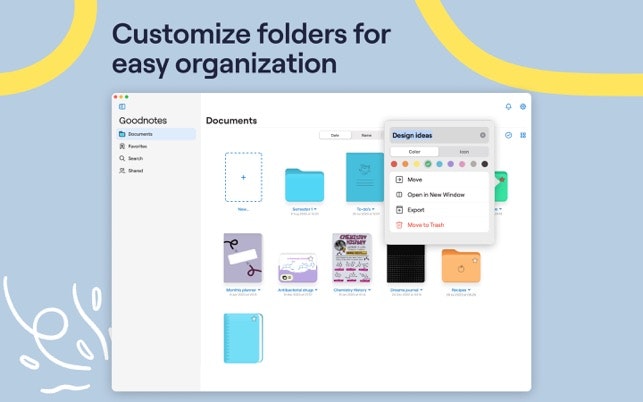
Task: Click the Favorites bookmark icon in sidebar
Action: (x=122, y=146)
